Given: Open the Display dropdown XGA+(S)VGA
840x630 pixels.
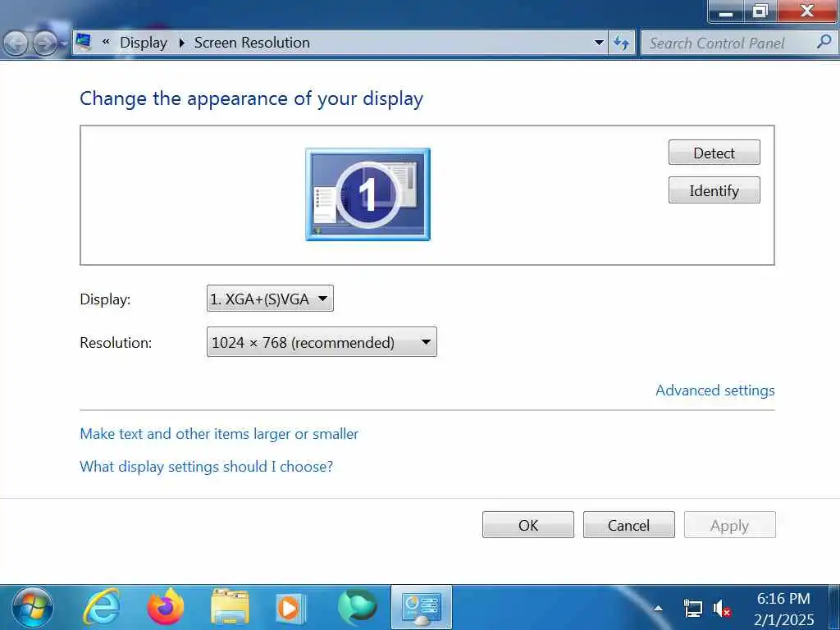Looking at the screenshot, I should tap(270, 299).
